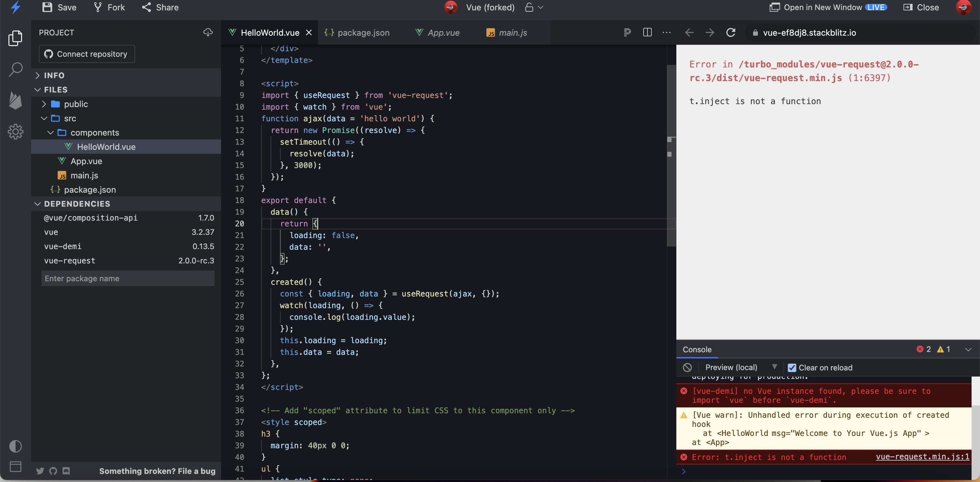
Task: Open the Search sidebar icon
Action: [15, 69]
